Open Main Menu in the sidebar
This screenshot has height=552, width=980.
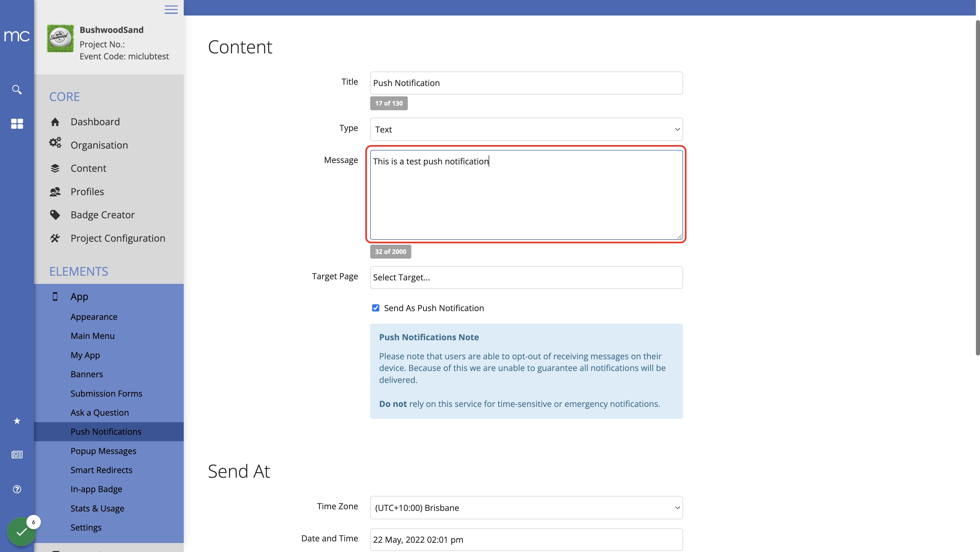(x=93, y=336)
